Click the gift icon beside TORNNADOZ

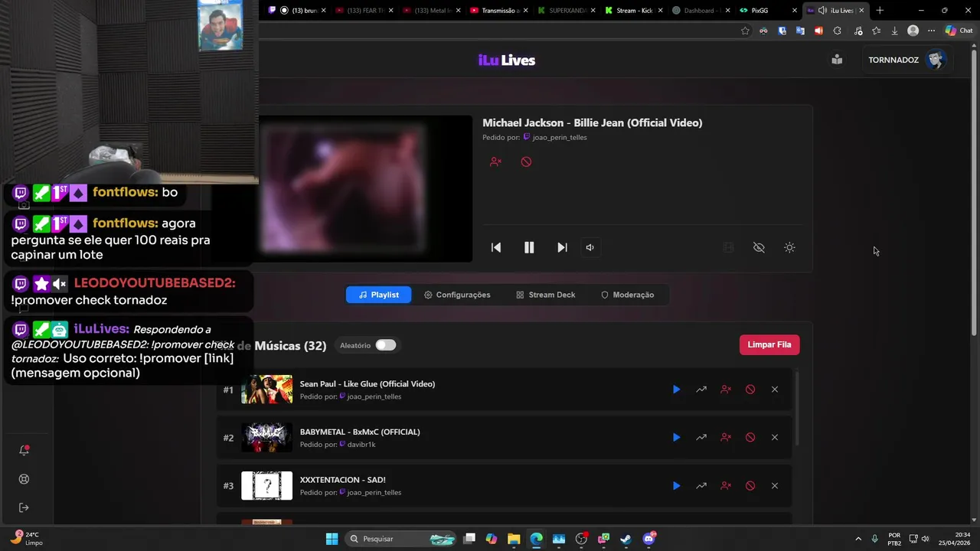point(837,60)
